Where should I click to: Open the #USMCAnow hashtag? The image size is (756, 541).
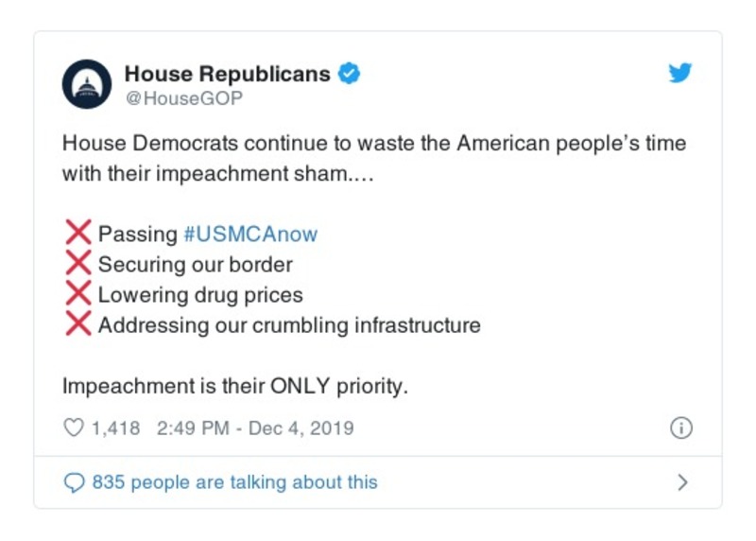(249, 235)
